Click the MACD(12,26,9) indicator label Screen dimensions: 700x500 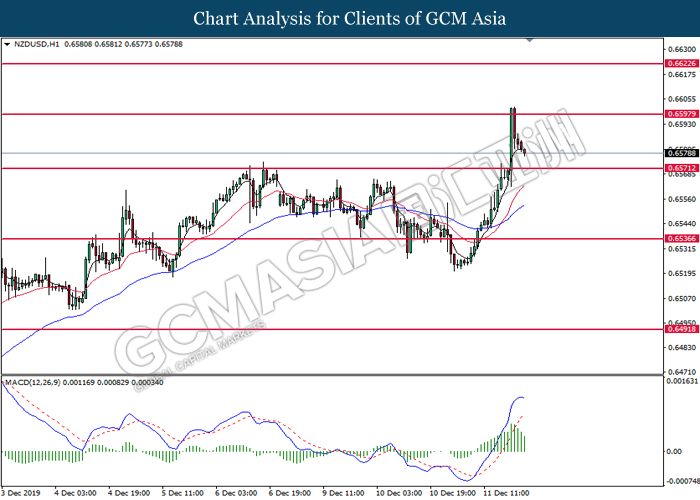click(x=33, y=383)
